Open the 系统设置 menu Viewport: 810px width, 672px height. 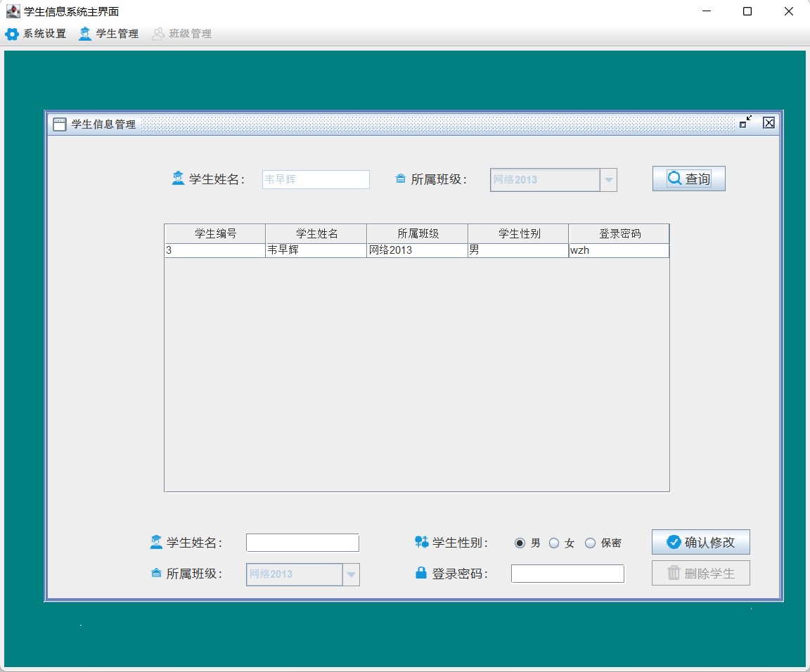point(36,34)
